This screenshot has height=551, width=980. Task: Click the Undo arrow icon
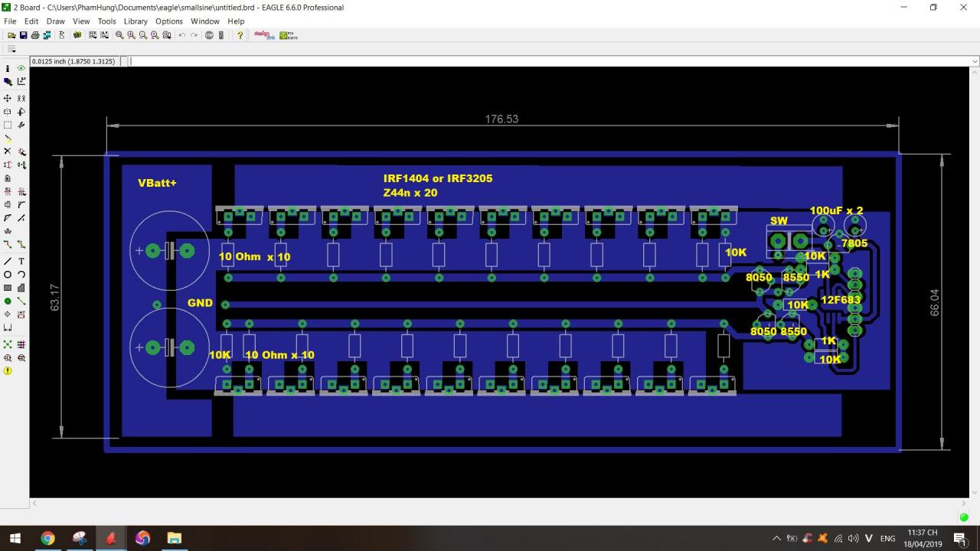click(x=181, y=35)
